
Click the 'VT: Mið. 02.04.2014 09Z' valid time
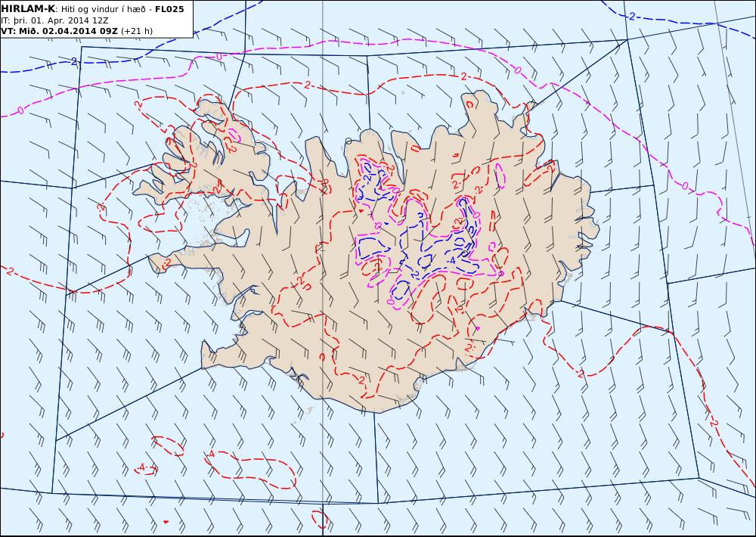click(59, 31)
